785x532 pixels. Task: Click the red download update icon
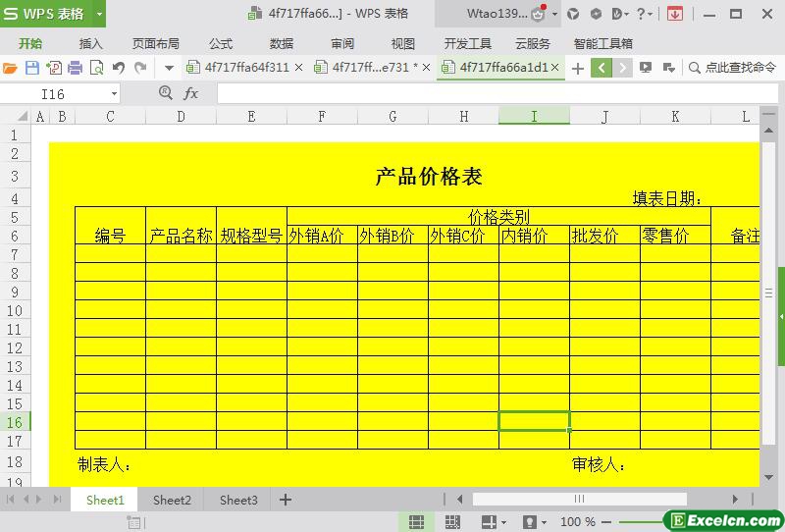tap(675, 14)
